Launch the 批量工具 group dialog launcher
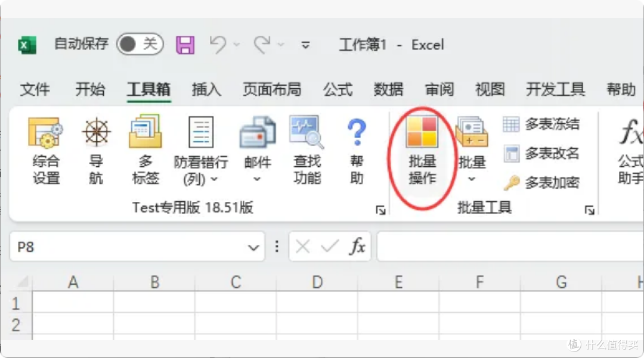 pyautogui.click(x=590, y=210)
